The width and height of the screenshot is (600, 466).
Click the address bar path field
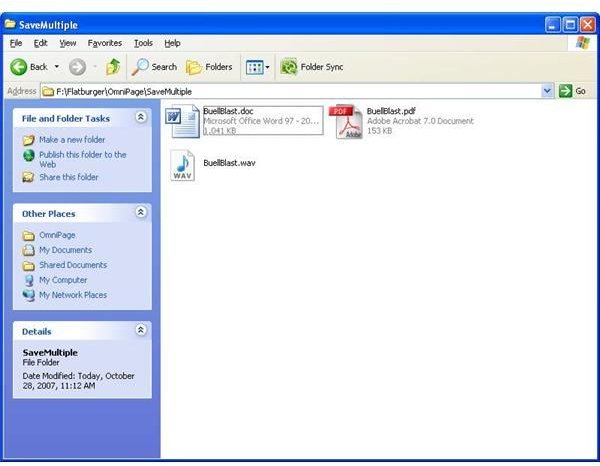[x=291, y=91]
